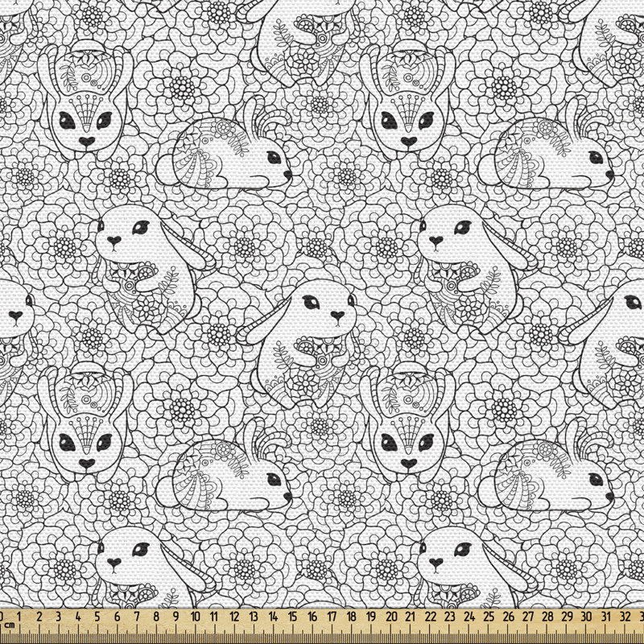Click the ruler number 18
Image resolution: width=644 pixels, height=644 pixels.
[x=352, y=617]
